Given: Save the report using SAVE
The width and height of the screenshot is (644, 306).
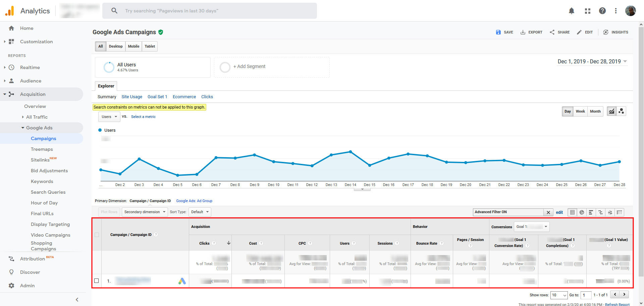Looking at the screenshot, I should coord(504,32).
